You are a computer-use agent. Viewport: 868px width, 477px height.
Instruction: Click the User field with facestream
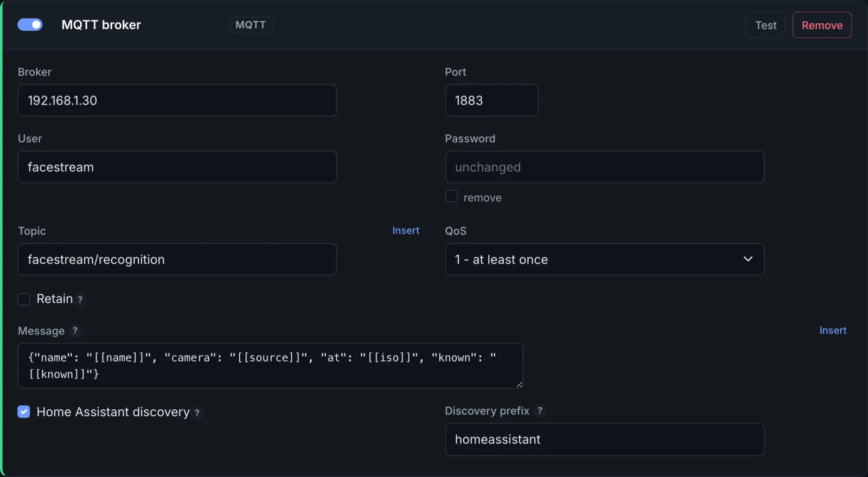tap(177, 167)
